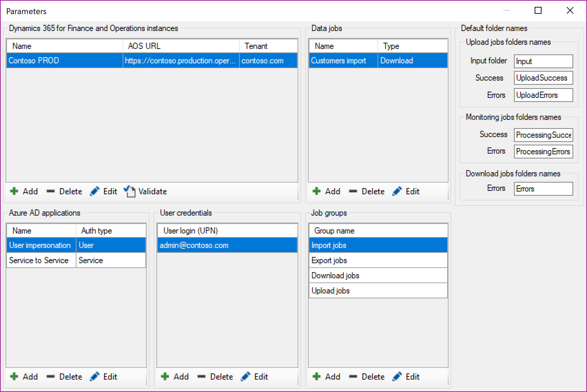Click the pencil Edit icon under Data jobs
This screenshot has width=587, height=392.
click(397, 191)
